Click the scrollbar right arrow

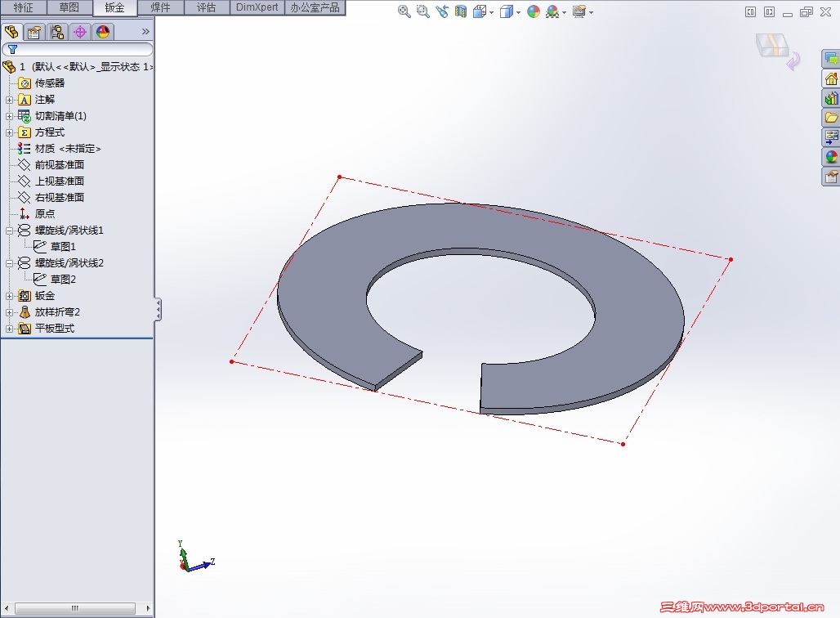tap(149, 608)
